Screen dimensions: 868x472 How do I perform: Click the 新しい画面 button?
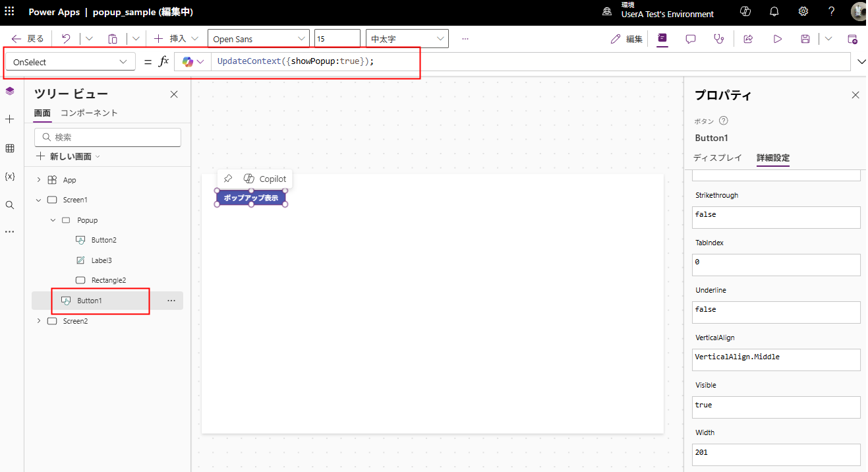[x=68, y=156]
